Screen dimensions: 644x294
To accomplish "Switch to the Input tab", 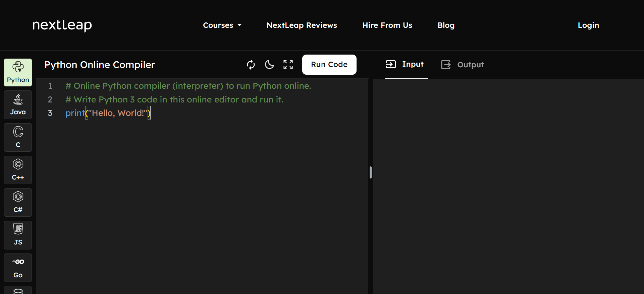I will click(406, 64).
